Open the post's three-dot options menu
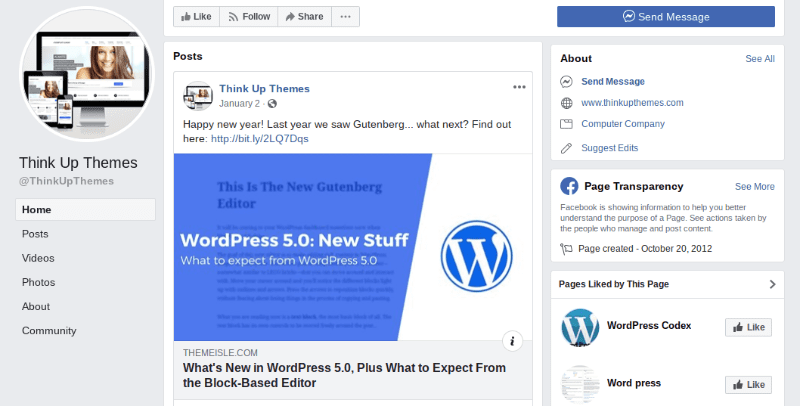Viewport: 800px width, 406px height. click(x=519, y=87)
